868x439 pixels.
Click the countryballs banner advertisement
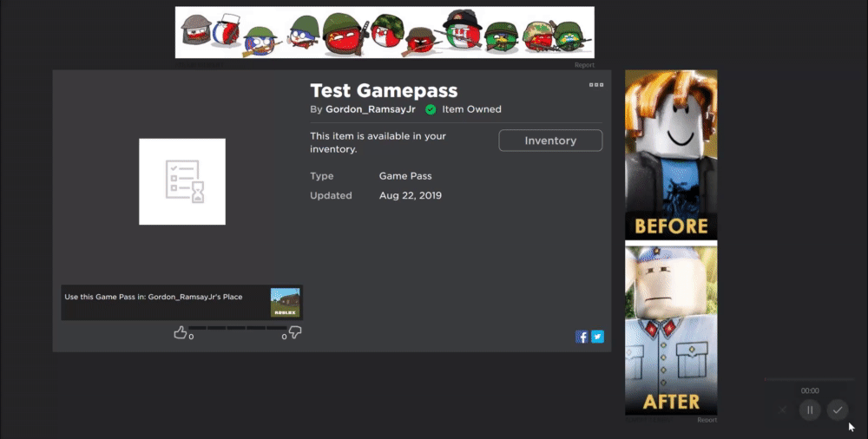(385, 32)
